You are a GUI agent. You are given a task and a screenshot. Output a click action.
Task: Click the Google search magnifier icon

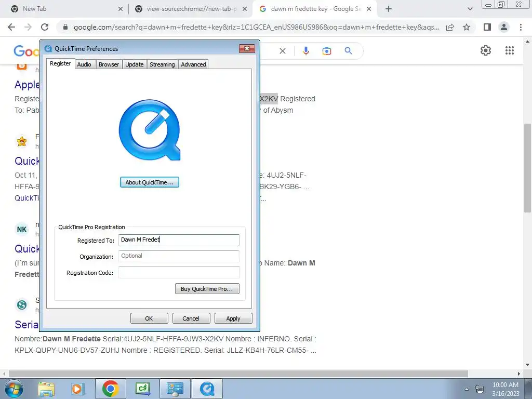(x=348, y=51)
